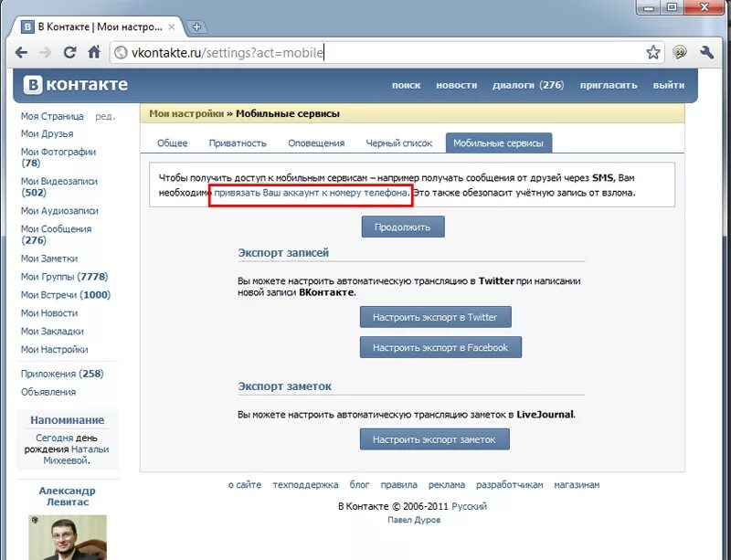Switch to the 'Черный список' tab

(398, 143)
